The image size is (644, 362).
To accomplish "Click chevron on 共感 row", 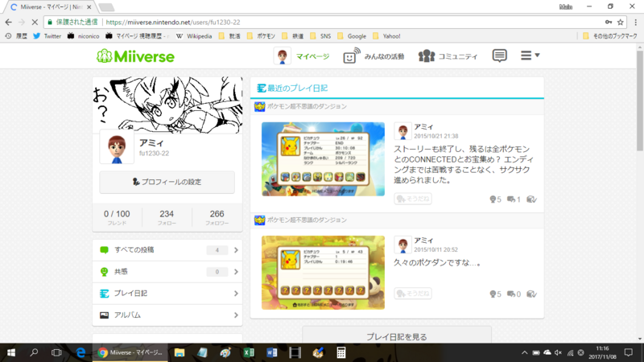I will tap(236, 272).
